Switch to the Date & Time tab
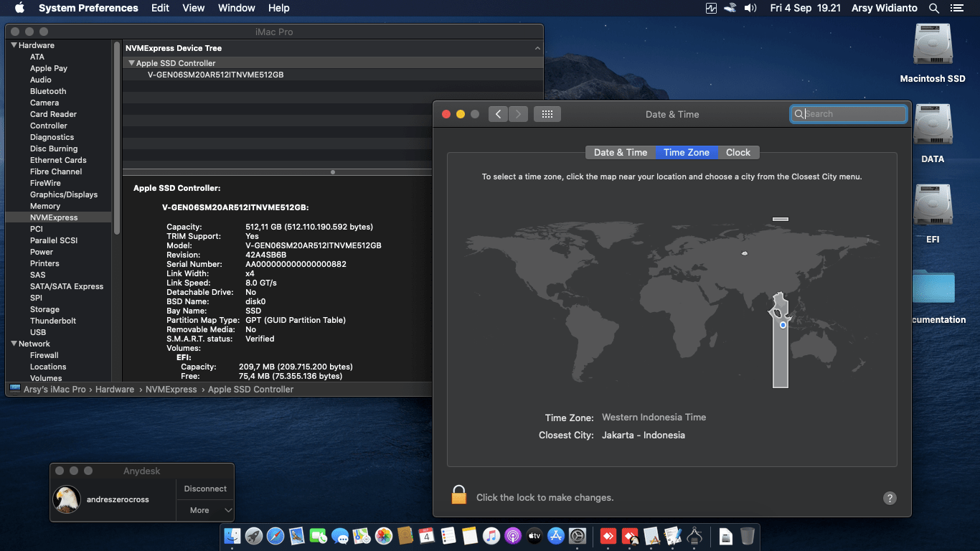This screenshot has height=551, width=980. tap(620, 152)
